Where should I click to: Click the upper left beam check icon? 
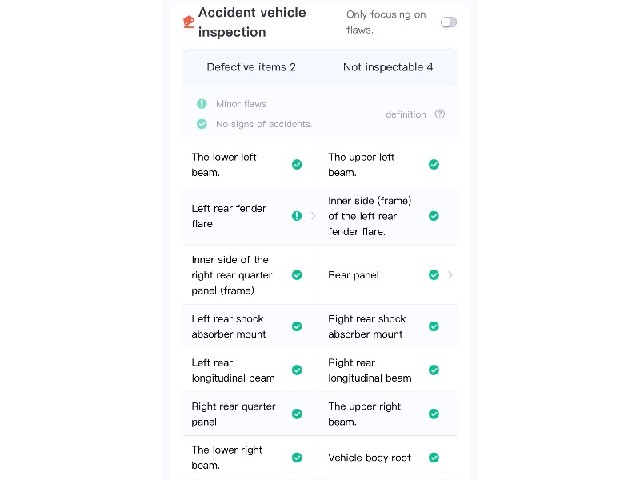pos(434,164)
